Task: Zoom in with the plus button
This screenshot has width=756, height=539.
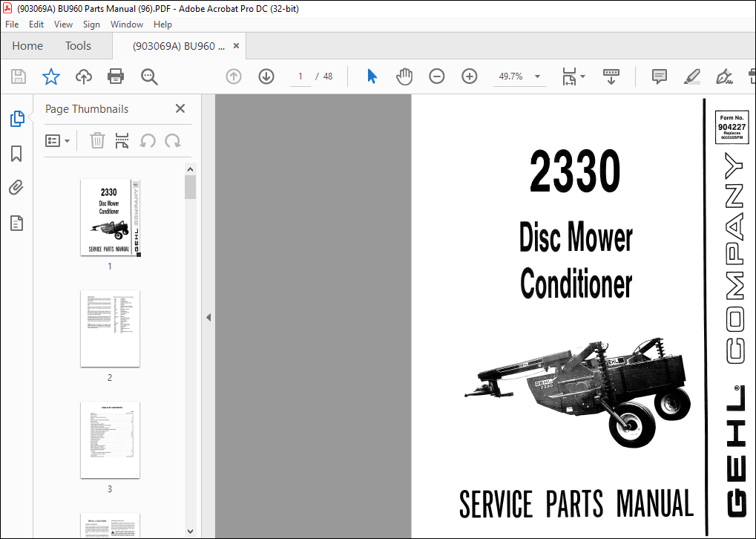Action: (469, 76)
